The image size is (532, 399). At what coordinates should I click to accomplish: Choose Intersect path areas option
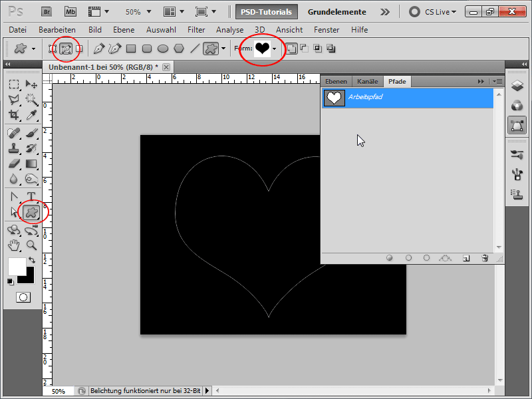[318, 49]
